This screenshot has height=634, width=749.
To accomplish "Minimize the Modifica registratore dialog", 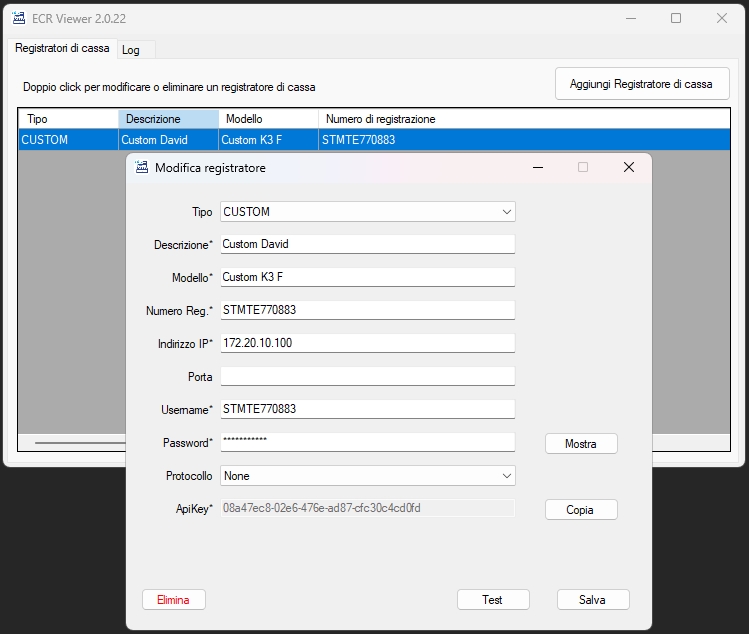I will [537, 168].
